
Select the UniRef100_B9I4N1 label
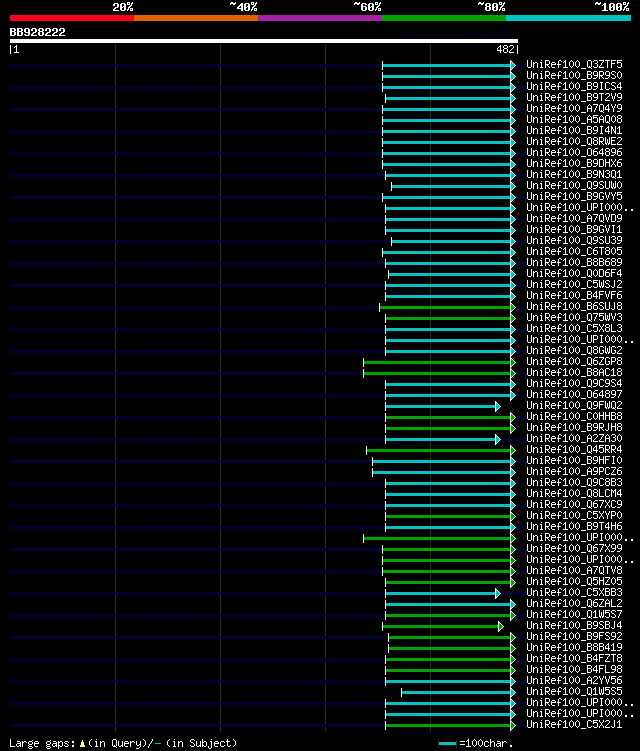coord(574,130)
